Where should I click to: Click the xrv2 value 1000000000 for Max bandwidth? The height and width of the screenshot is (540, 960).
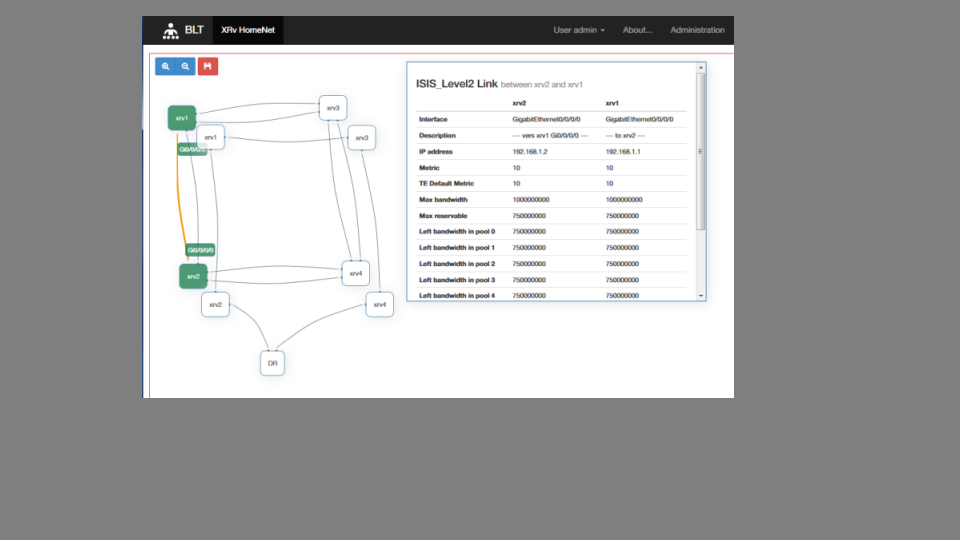point(531,200)
